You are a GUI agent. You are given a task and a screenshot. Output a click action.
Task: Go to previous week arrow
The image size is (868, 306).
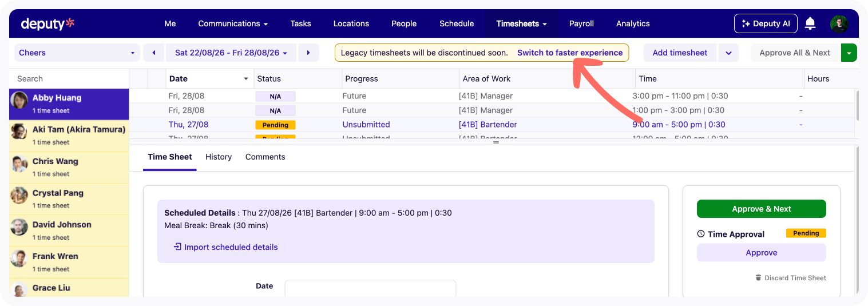pyautogui.click(x=153, y=53)
